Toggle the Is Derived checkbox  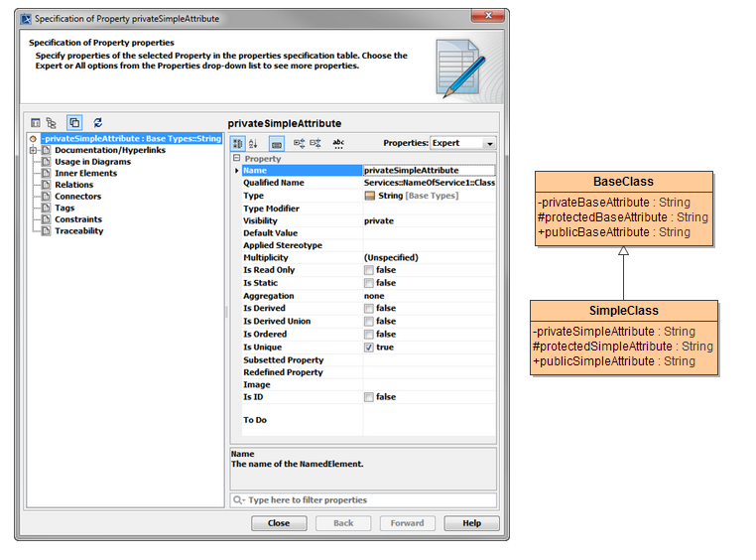369,308
